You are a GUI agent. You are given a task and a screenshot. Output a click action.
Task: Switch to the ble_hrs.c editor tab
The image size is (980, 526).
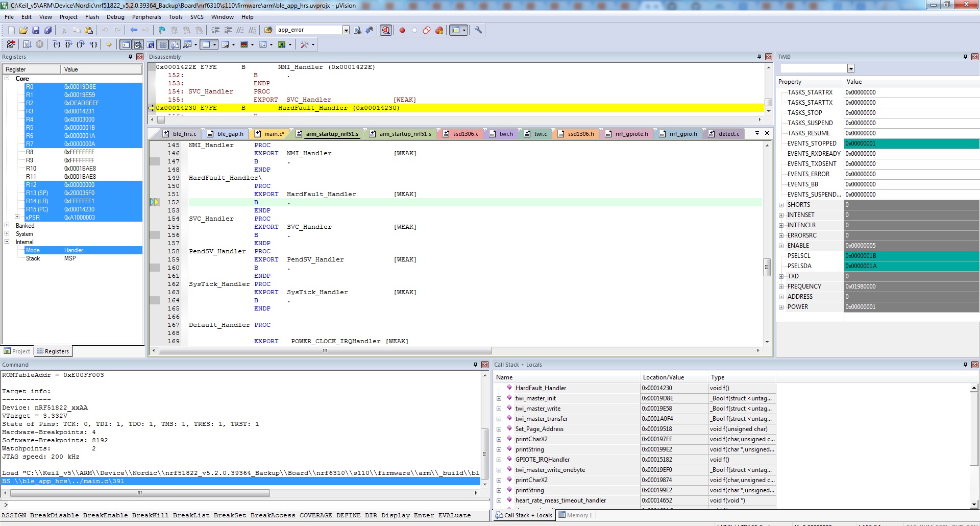coord(179,134)
